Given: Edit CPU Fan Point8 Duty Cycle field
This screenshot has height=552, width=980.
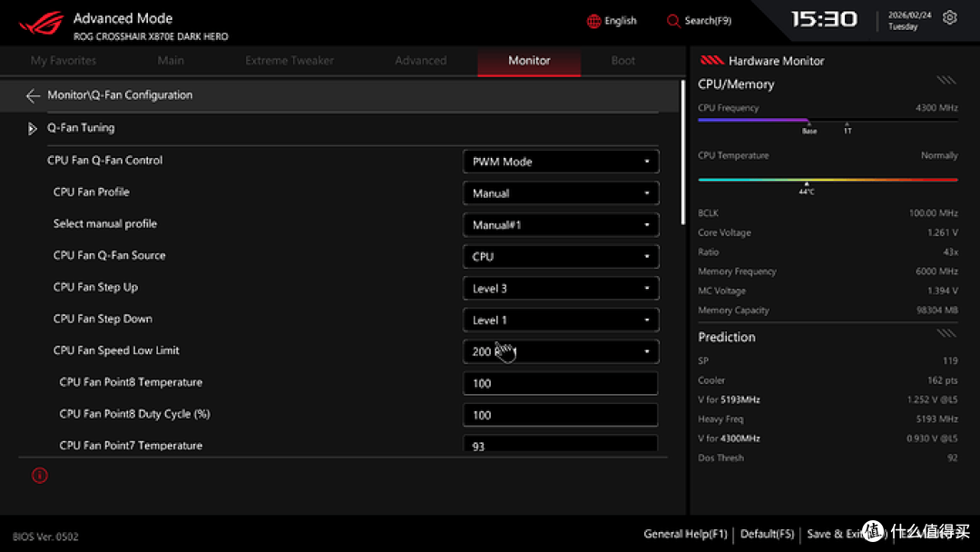Looking at the screenshot, I should pos(561,415).
